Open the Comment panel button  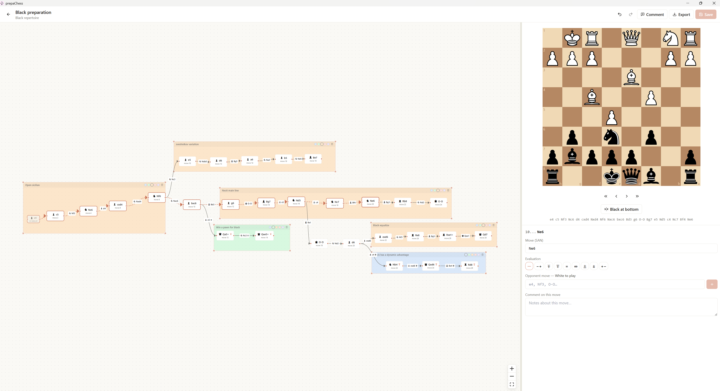coord(652,14)
